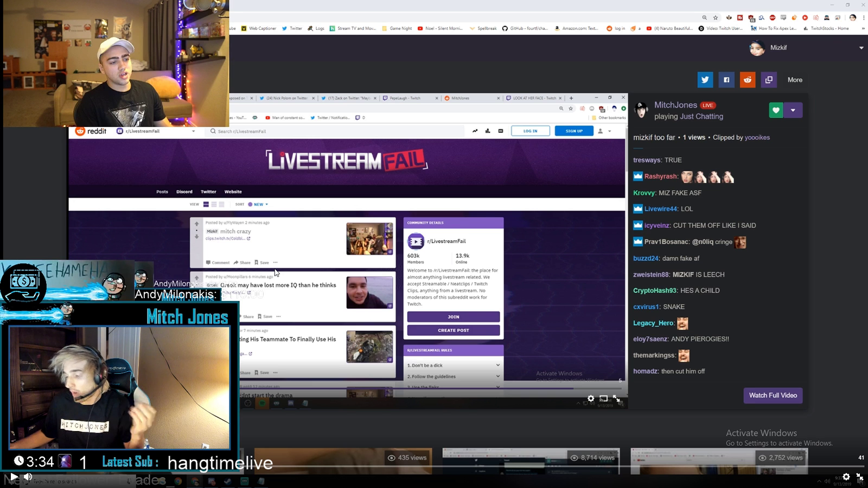Toggle fullscreen in the embedded clip player
The height and width of the screenshot is (488, 868).
point(616,399)
